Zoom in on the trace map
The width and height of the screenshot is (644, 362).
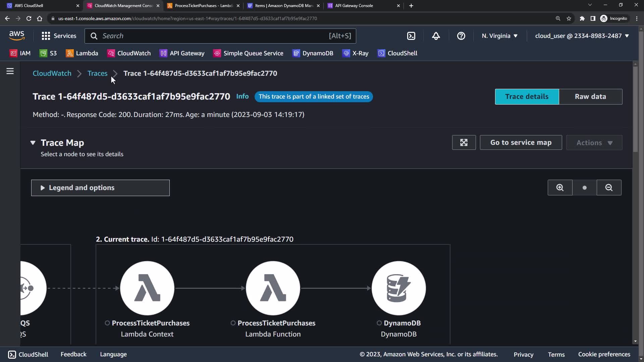click(560, 188)
